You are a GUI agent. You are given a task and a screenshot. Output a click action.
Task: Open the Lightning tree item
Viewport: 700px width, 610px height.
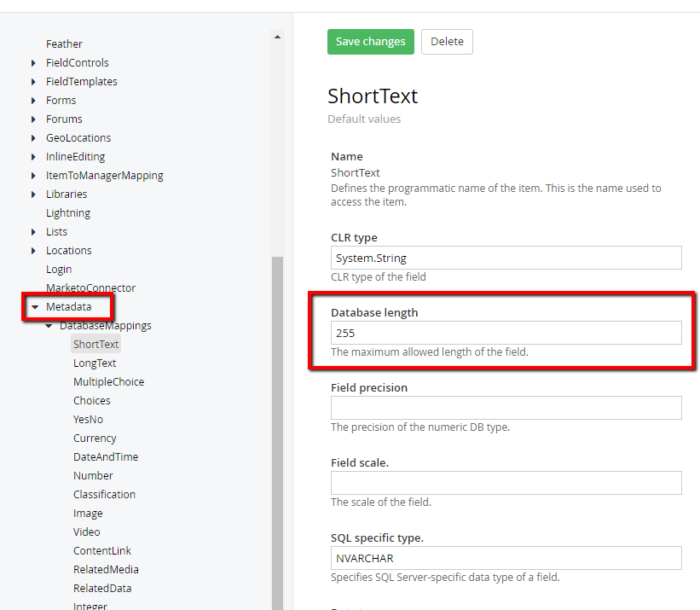pos(68,212)
